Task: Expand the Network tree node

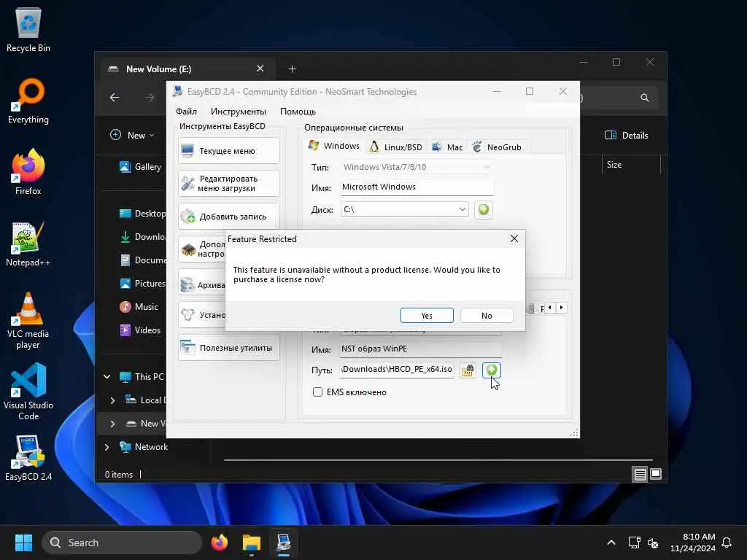Action: pyautogui.click(x=107, y=447)
